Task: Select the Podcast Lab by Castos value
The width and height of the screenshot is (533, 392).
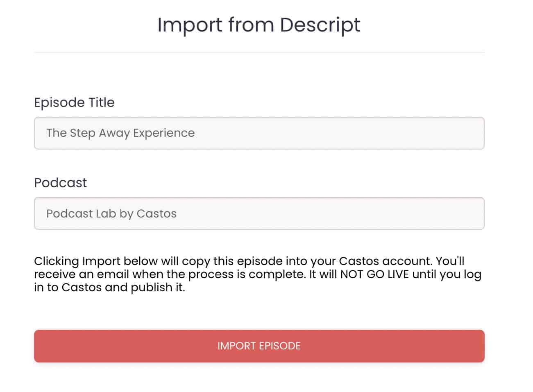Action: tap(111, 213)
